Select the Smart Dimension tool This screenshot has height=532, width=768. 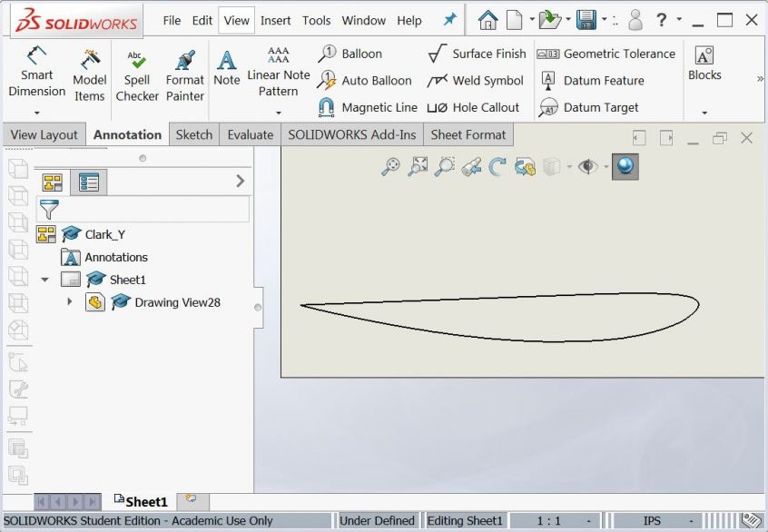click(36, 73)
